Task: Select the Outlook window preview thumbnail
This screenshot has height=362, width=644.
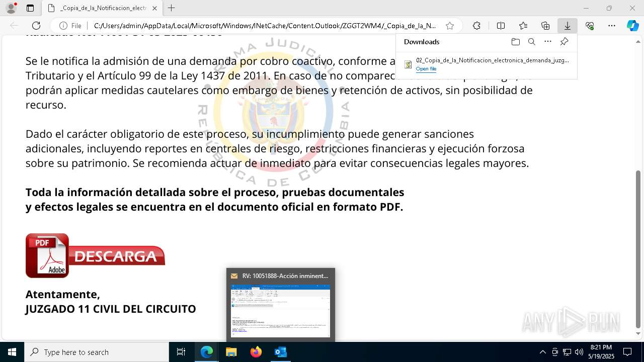Action: pos(280,311)
